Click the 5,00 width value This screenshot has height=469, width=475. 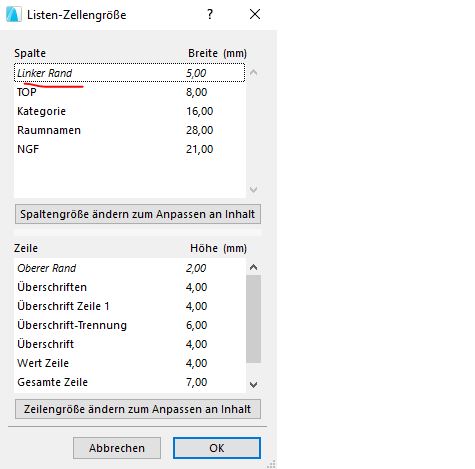point(196,73)
